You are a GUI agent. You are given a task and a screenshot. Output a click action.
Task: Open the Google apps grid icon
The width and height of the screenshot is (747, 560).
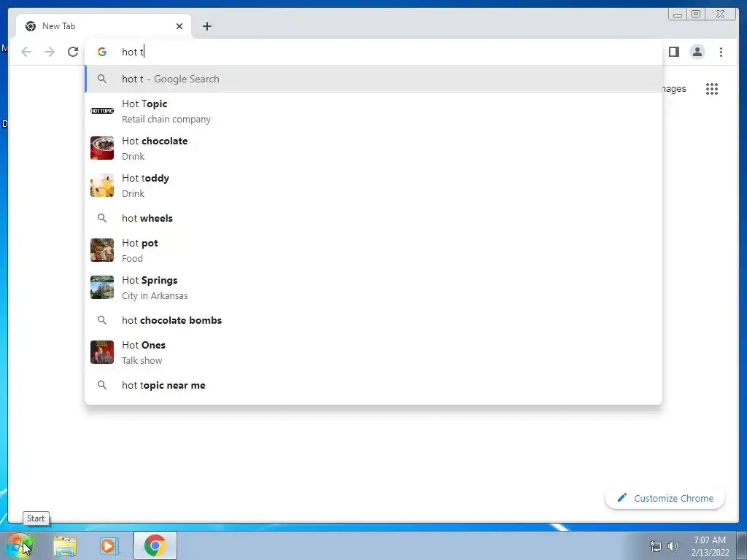[x=712, y=89]
